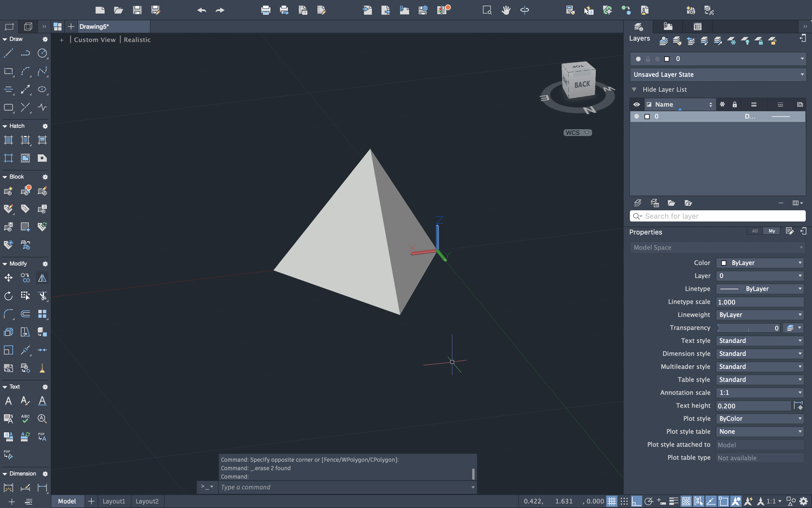Viewport: 812px width, 508px height.
Task: Open the Linetype ByLayer dropdown
Action: point(760,289)
